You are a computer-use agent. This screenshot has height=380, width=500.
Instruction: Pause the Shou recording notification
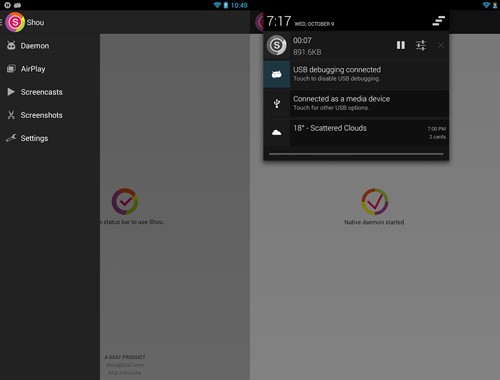tap(401, 45)
